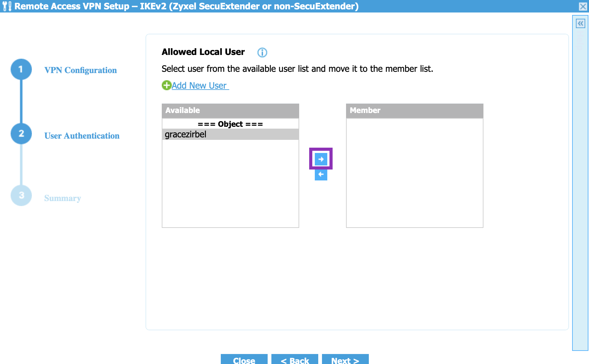Go to the VPN Configuration step
Viewport: 589px width, 364px height.
tap(81, 70)
